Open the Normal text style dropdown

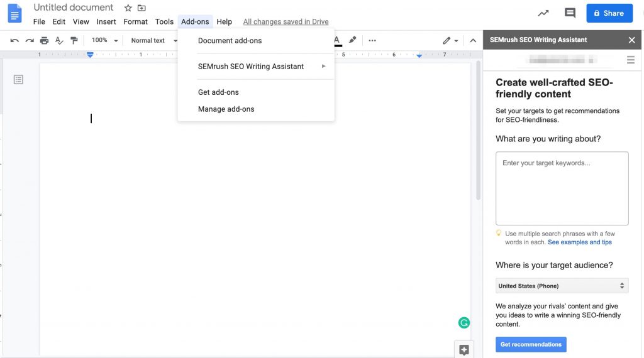[x=154, y=40]
